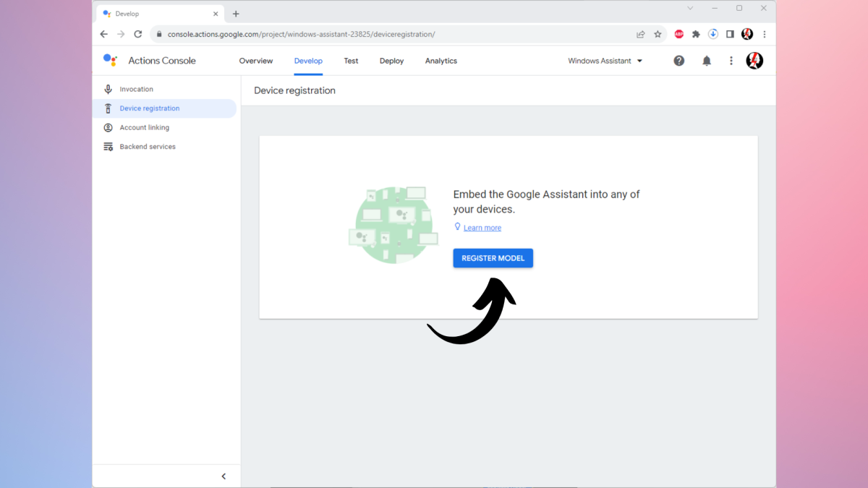
Task: Click the address bar URL
Action: tap(301, 34)
